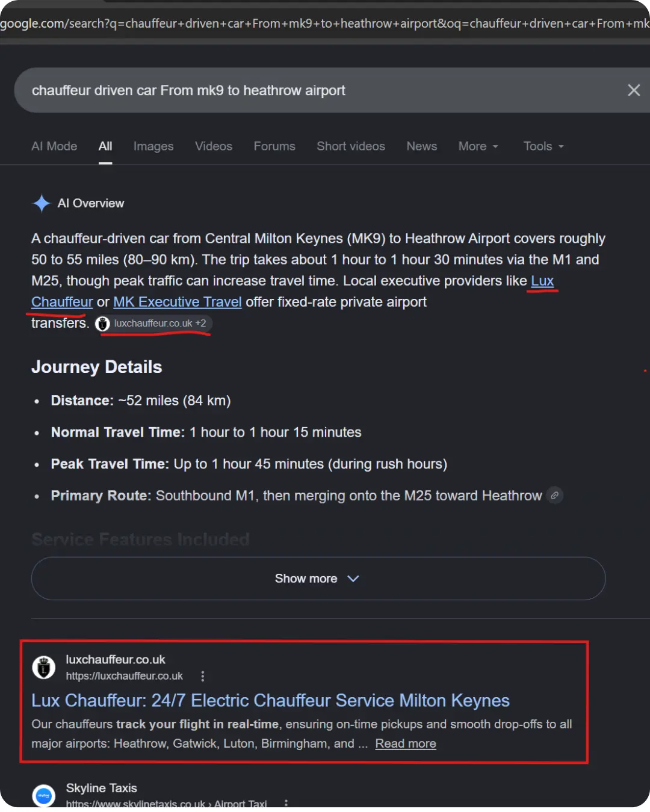Click the luxchauffeur.co.uk site name
The image size is (650, 812).
(116, 660)
